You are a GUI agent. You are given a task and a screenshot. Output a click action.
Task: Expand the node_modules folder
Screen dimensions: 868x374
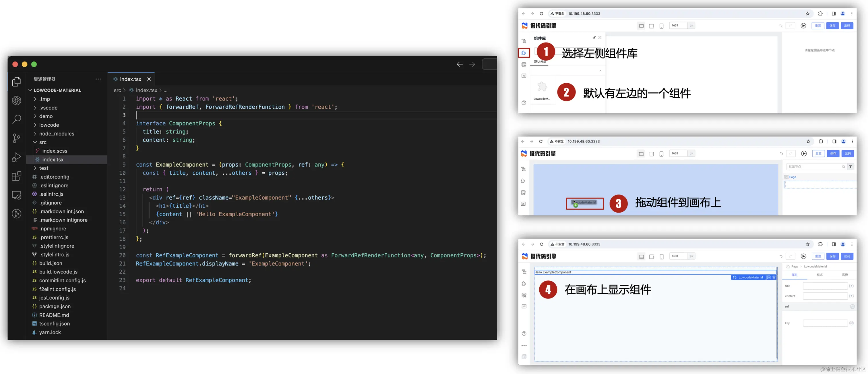click(56, 134)
